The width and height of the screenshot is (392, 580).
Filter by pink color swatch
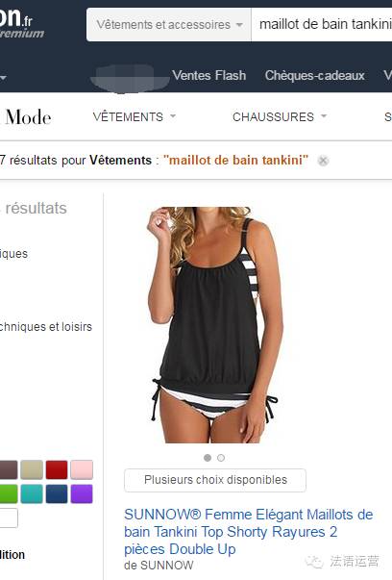coord(82,469)
